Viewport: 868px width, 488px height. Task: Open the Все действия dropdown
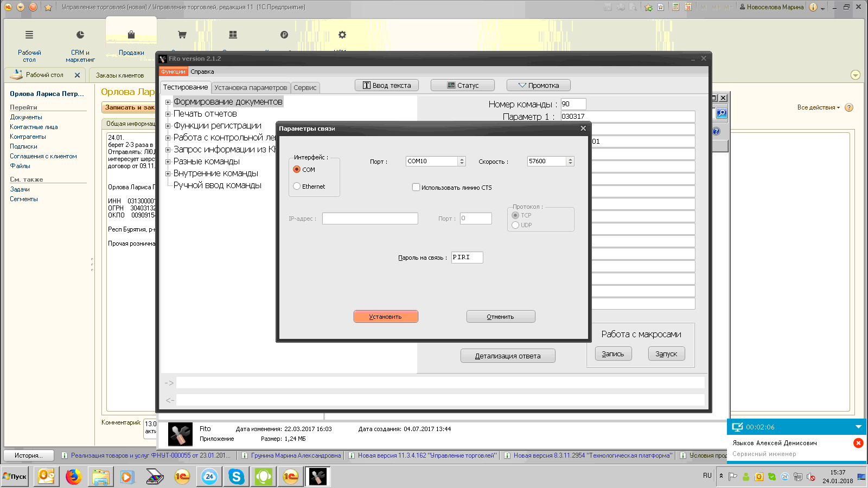[x=818, y=107]
